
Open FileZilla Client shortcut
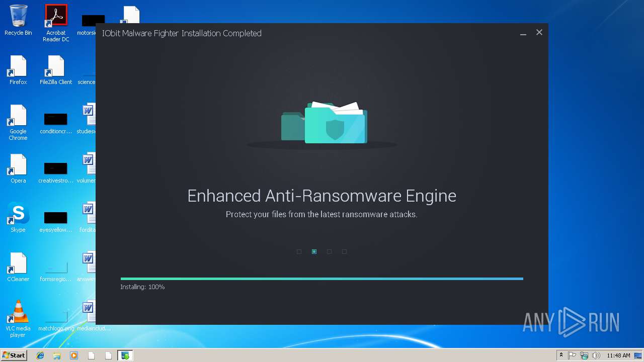[56, 70]
